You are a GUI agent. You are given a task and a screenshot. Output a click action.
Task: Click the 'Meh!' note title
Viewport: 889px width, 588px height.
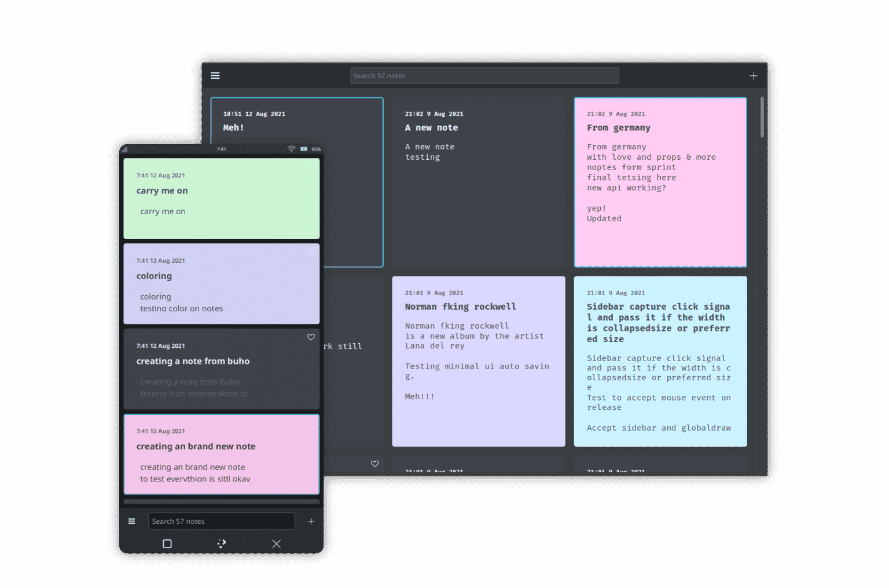tap(233, 128)
